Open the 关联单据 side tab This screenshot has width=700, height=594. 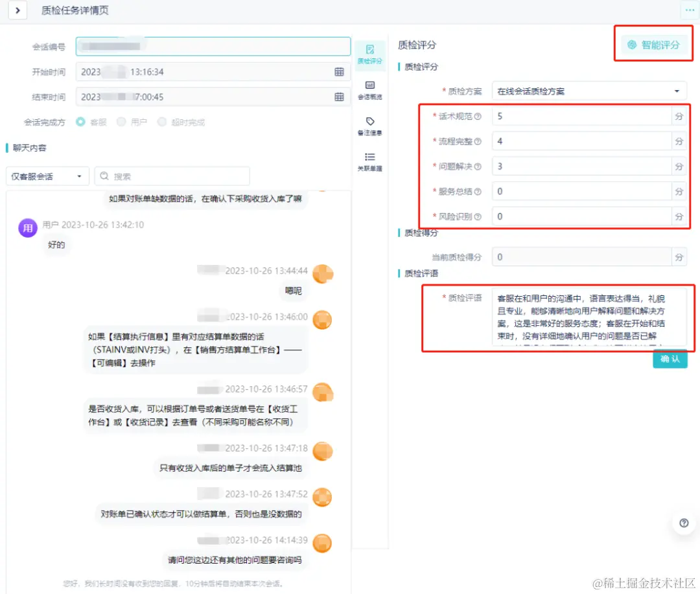pyautogui.click(x=369, y=162)
